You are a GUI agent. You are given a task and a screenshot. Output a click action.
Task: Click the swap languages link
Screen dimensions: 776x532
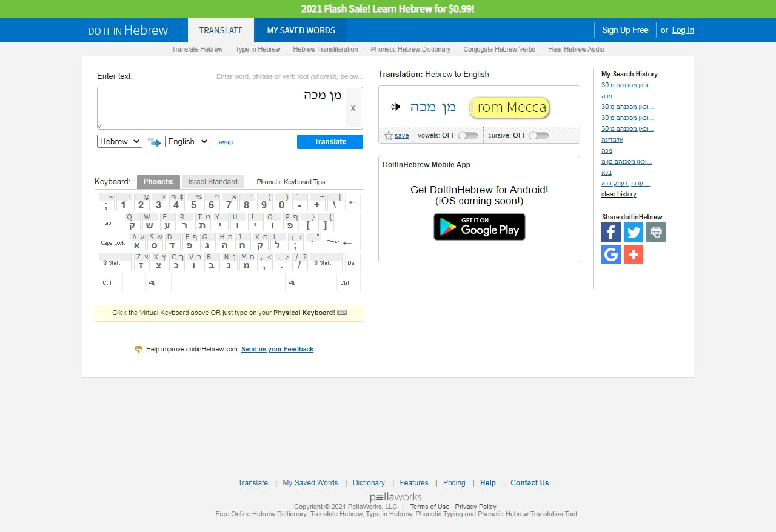click(225, 142)
